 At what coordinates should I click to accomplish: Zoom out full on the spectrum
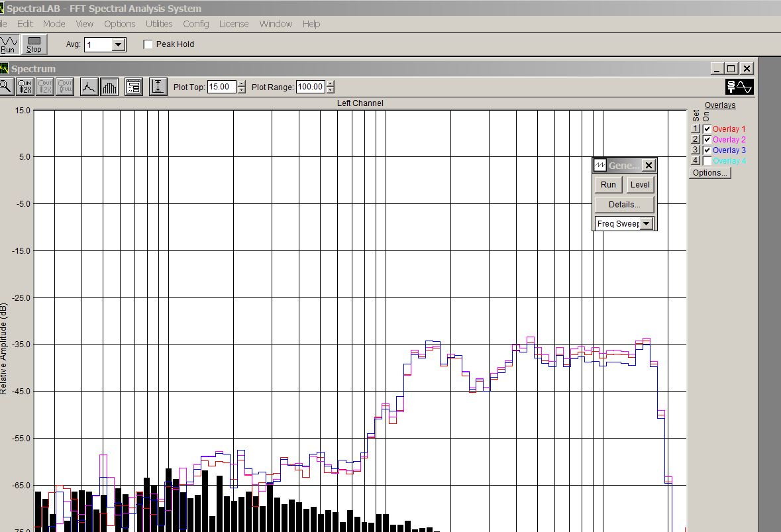coord(65,87)
